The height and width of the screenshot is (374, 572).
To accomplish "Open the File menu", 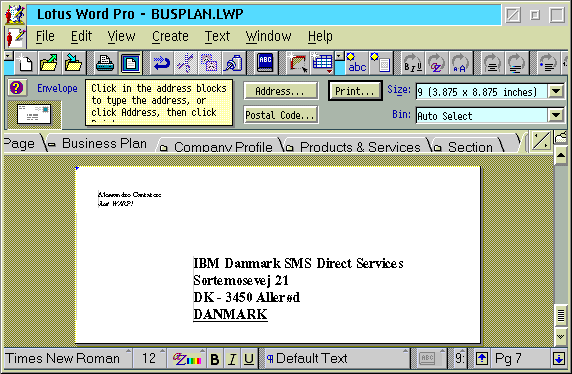I will 45,36.
